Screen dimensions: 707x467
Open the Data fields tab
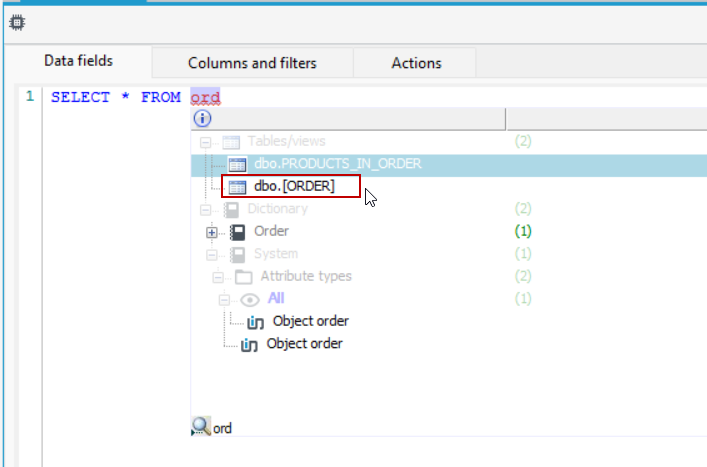(x=78, y=61)
